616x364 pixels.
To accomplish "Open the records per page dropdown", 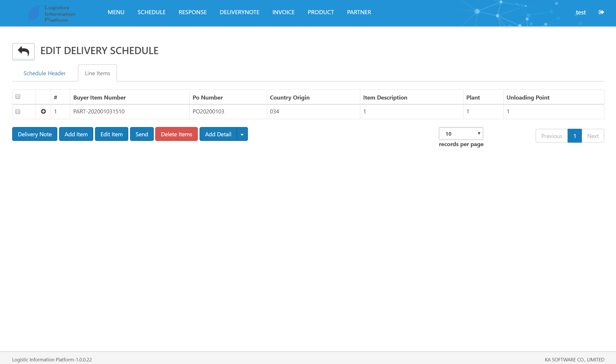I will (461, 134).
